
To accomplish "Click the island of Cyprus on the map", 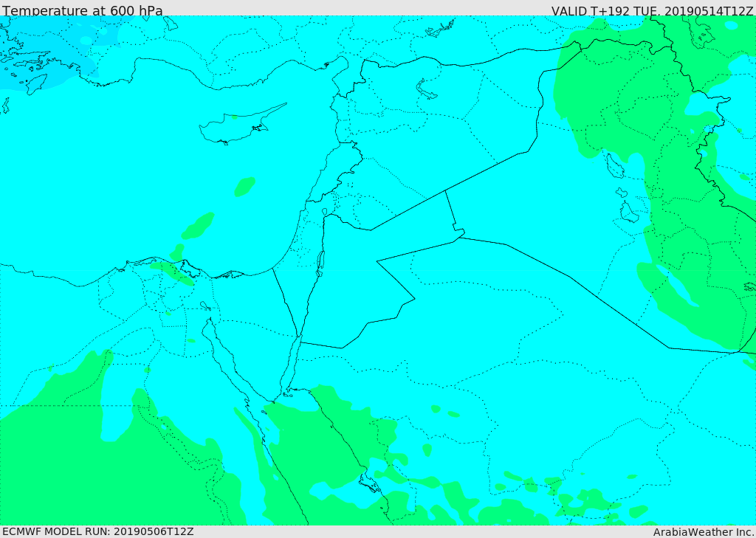I will tap(241, 125).
